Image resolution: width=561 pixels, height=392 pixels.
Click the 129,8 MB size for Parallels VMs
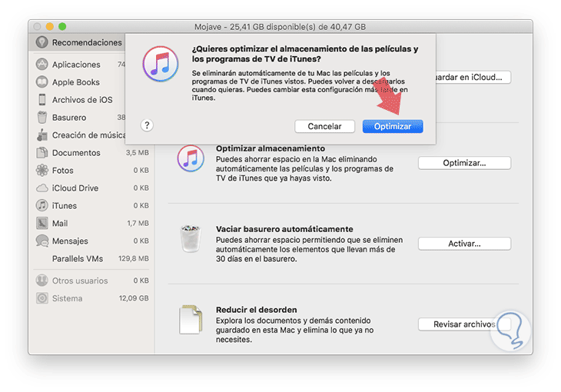(134, 258)
